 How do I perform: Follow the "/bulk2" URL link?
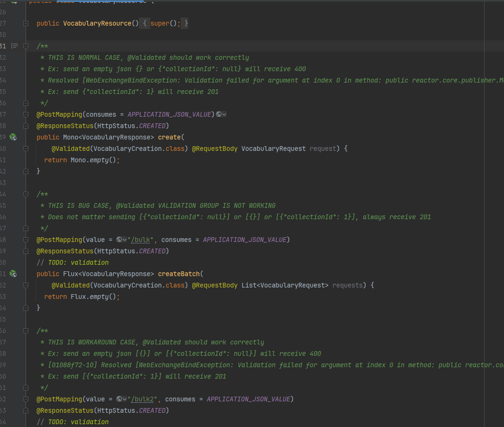coord(142,399)
